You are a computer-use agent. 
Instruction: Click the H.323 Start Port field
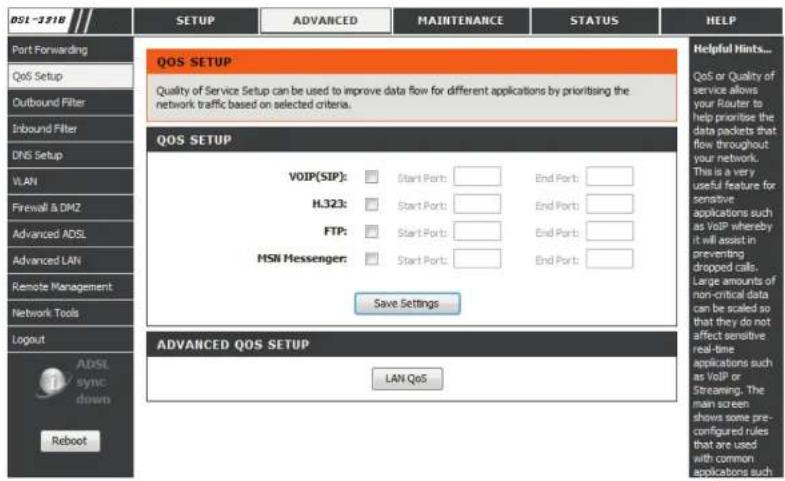(477, 204)
